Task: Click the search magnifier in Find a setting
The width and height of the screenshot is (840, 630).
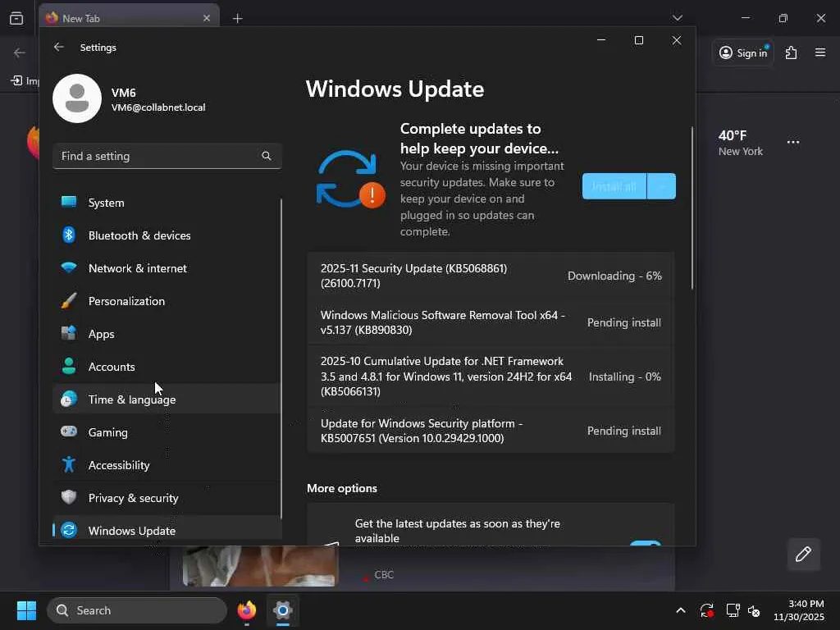Action: point(267,156)
